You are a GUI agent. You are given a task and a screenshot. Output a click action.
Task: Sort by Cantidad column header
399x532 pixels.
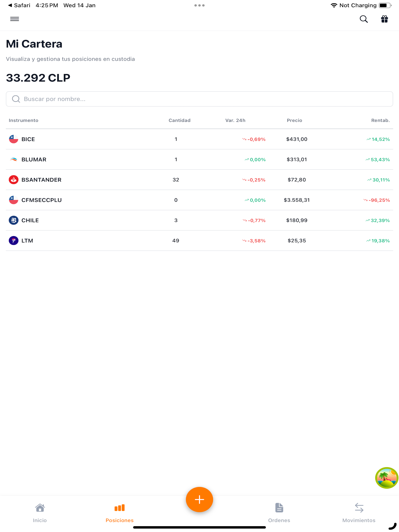click(179, 120)
